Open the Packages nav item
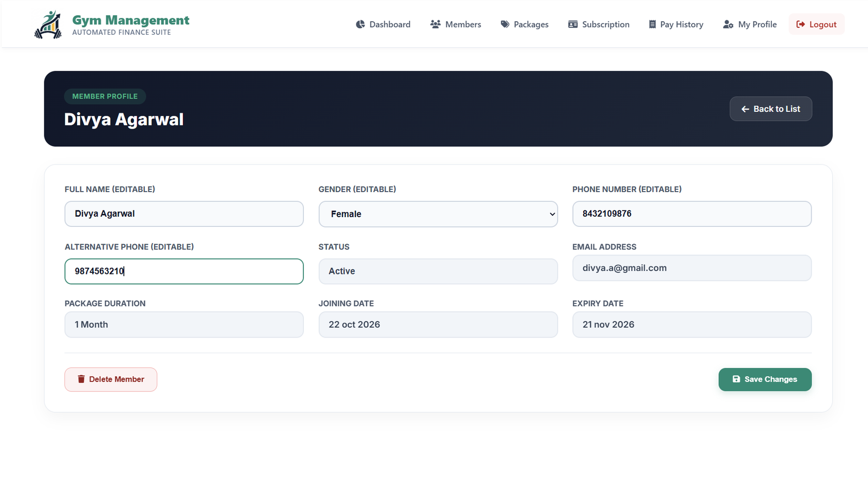 [525, 24]
